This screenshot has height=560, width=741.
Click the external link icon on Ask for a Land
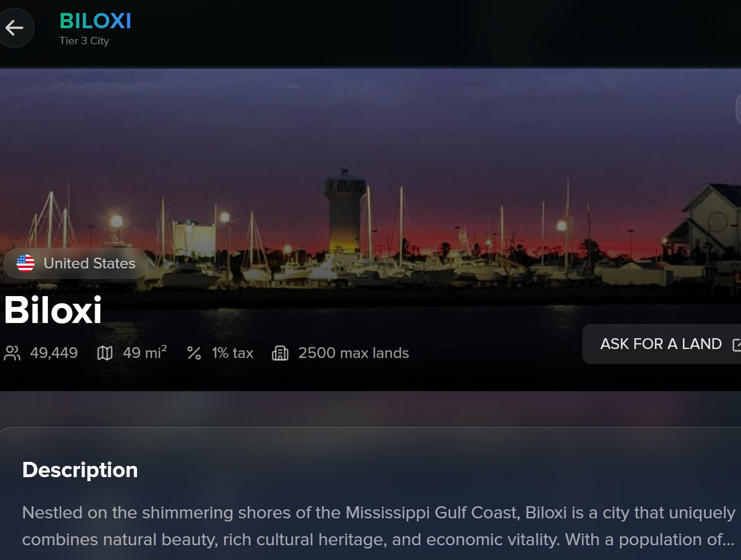click(x=737, y=345)
